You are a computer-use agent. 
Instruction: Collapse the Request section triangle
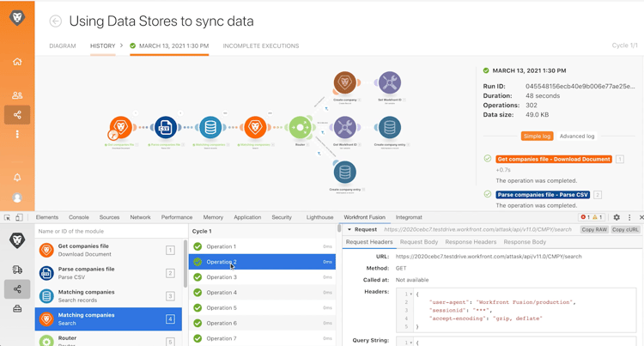(x=349, y=229)
